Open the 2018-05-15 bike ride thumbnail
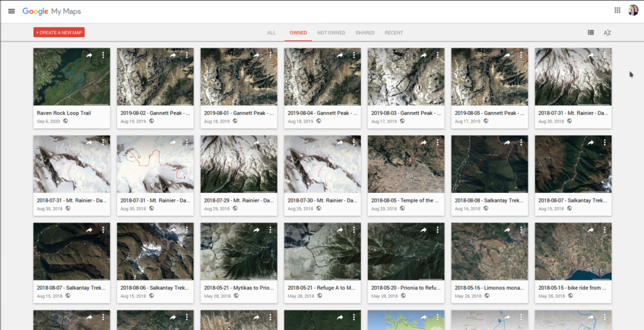Viewport: 644px width, 330px height. 573,251
